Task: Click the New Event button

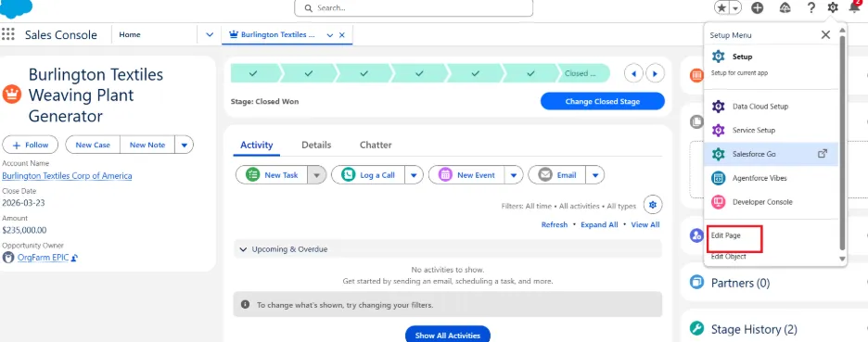Action: [x=466, y=175]
